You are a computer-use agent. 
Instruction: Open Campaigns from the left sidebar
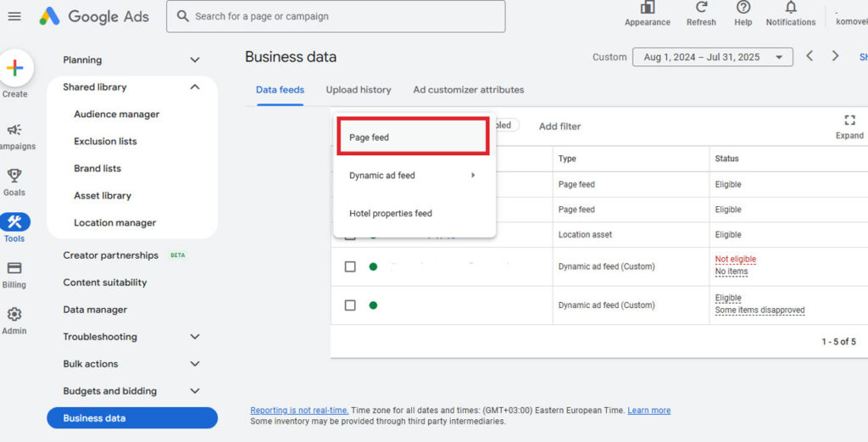(x=14, y=130)
